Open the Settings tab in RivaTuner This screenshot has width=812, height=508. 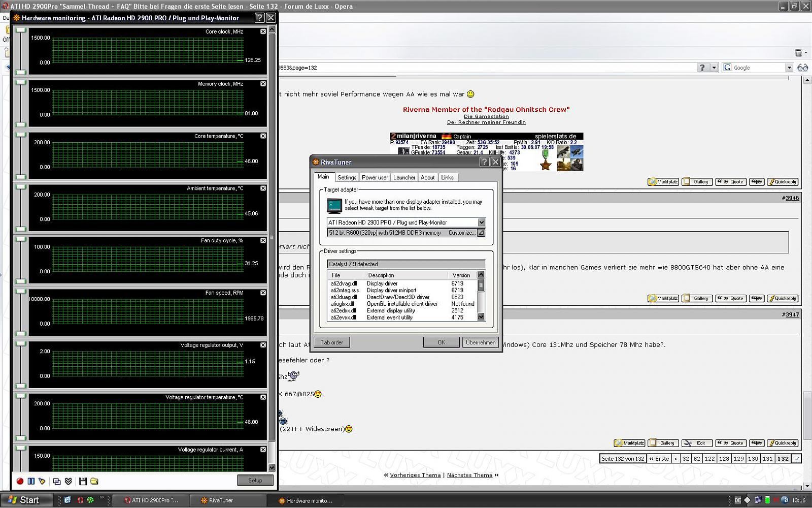(347, 177)
